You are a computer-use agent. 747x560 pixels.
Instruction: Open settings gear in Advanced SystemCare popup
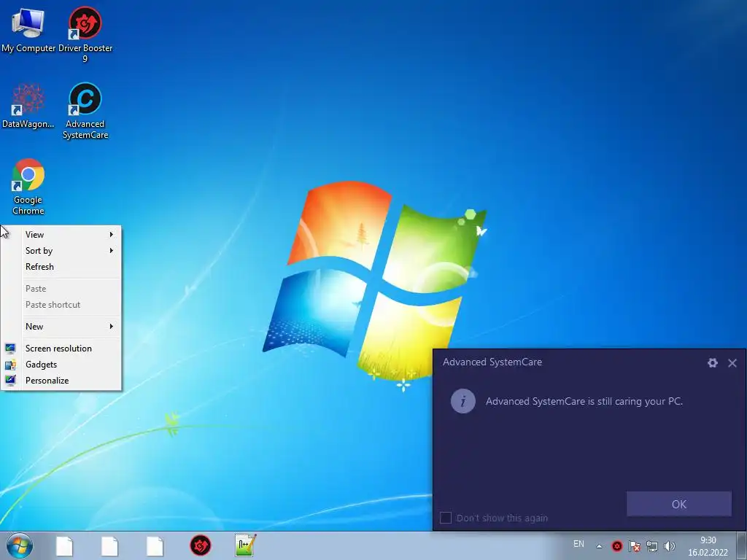[712, 363]
